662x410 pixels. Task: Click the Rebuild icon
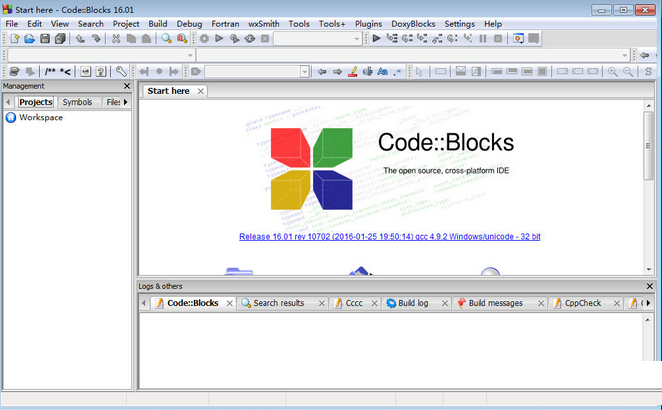point(250,39)
